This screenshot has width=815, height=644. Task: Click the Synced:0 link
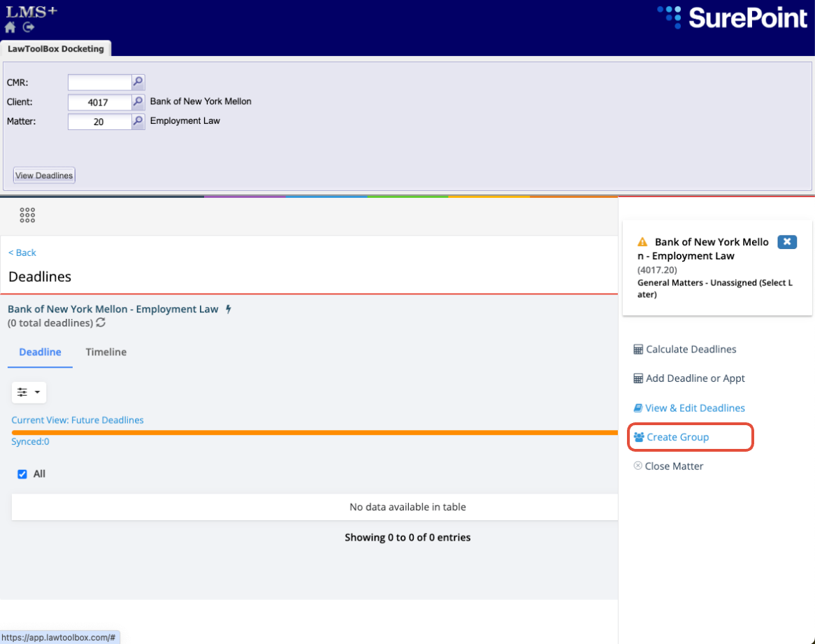[x=30, y=442]
